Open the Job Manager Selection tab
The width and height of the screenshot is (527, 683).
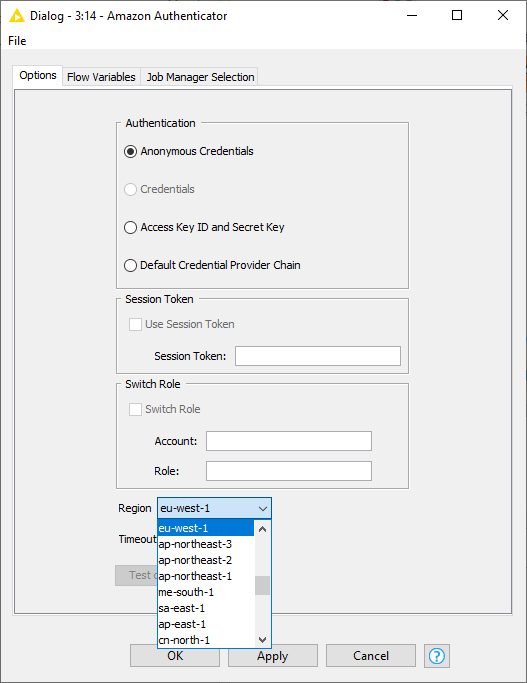200,77
